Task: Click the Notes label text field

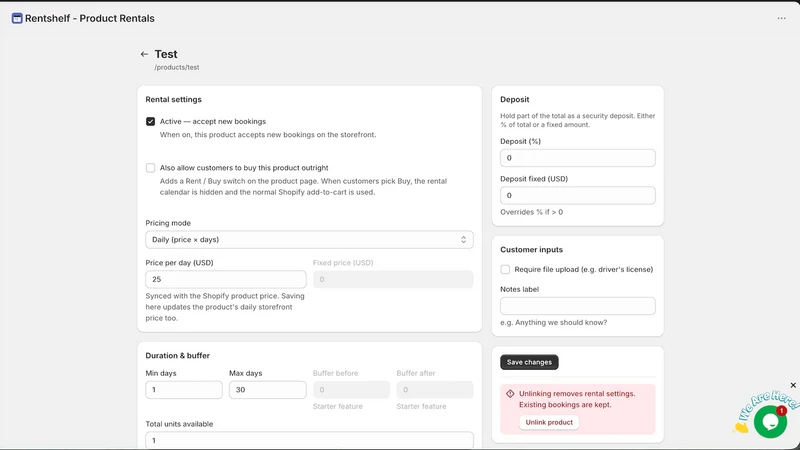Action: (578, 306)
